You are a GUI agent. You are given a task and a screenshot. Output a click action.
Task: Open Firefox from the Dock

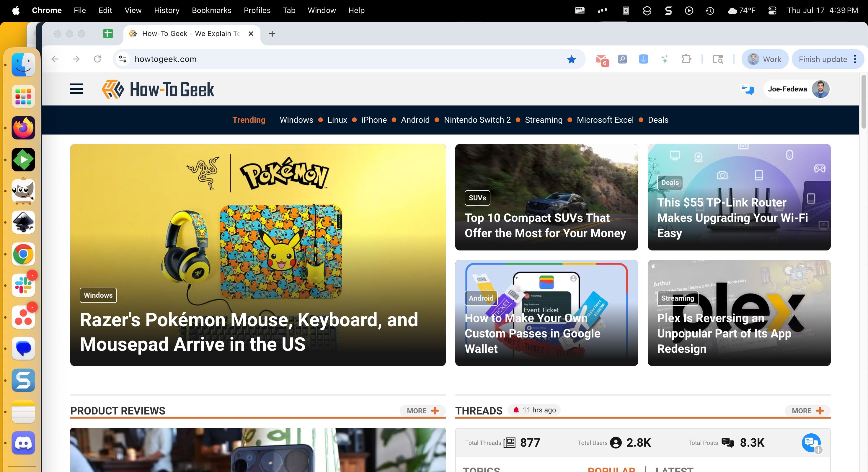[x=23, y=128]
